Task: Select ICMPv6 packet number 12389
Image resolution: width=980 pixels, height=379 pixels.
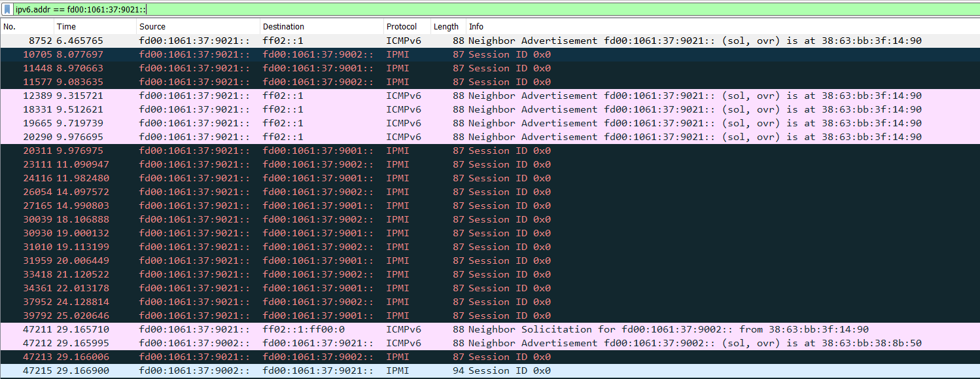Action: click(458, 96)
